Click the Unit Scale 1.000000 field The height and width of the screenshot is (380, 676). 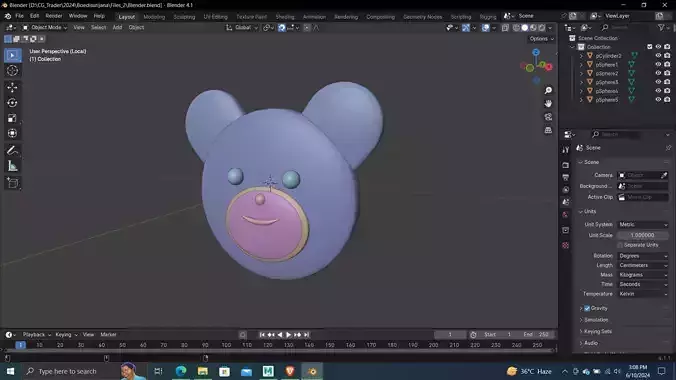coord(642,236)
